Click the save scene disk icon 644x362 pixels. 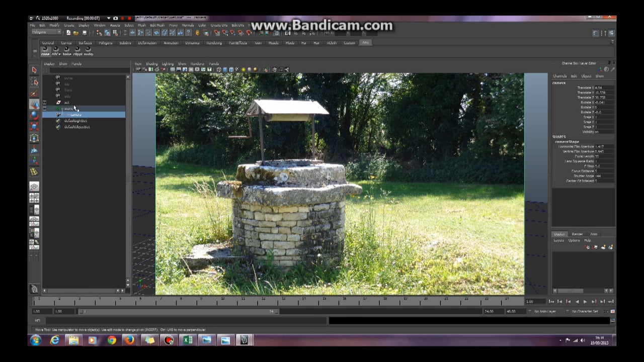84,33
